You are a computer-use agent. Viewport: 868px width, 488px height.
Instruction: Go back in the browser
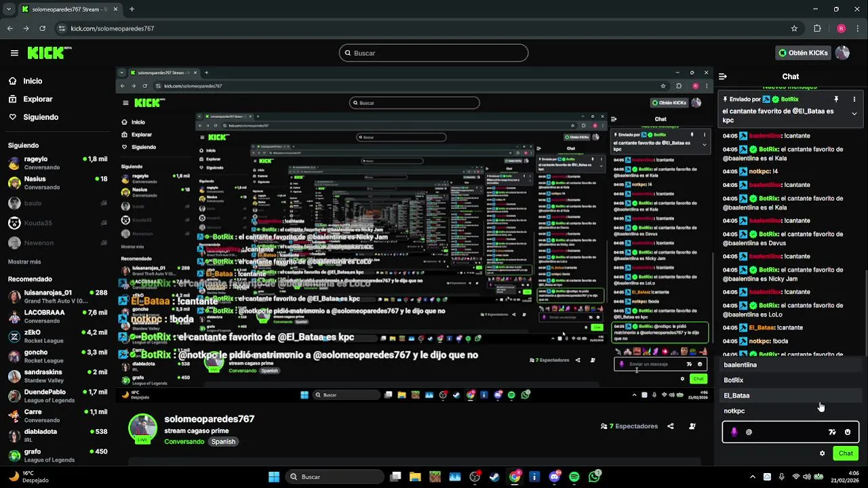10,28
